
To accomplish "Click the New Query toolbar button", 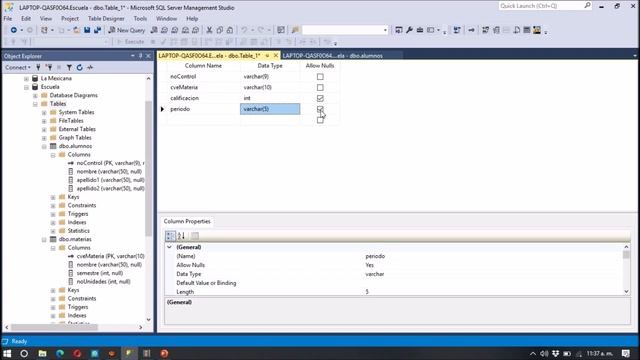I will 127,30.
